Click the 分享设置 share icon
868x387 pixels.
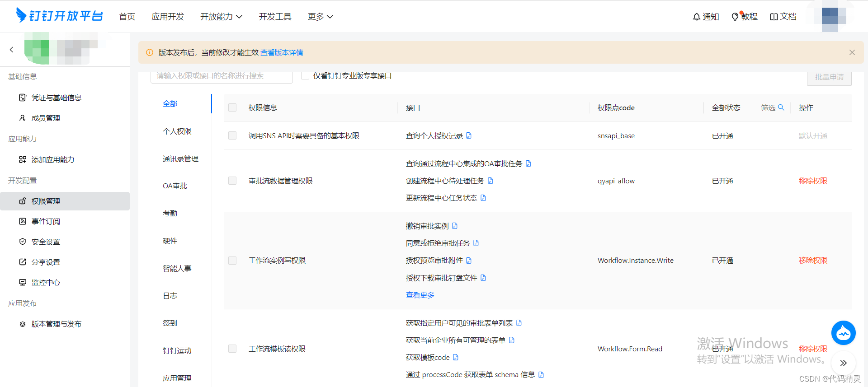(23, 262)
